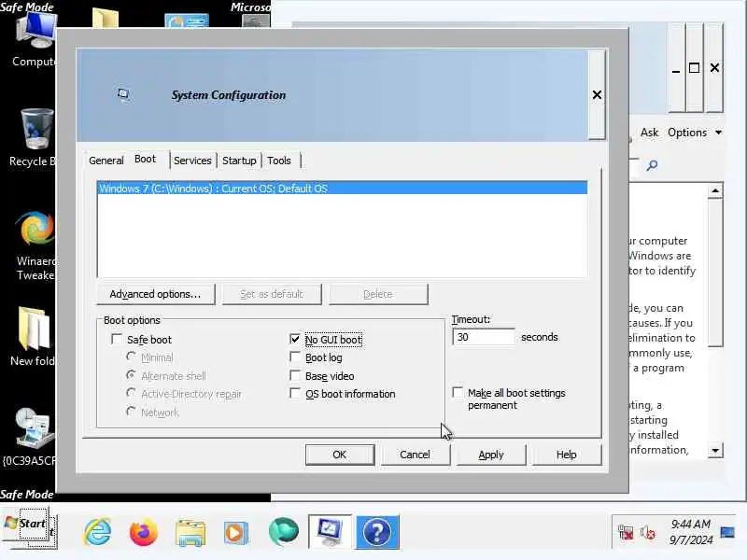Click the clock showing 9:44 AM
This screenshot has height=560, width=747.
691,531
